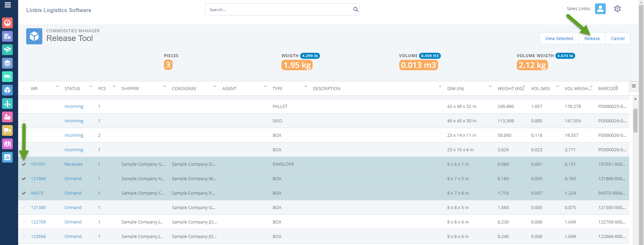Open the hamburger menu in sidebar
This screenshot has height=245, width=644.
(7, 5)
